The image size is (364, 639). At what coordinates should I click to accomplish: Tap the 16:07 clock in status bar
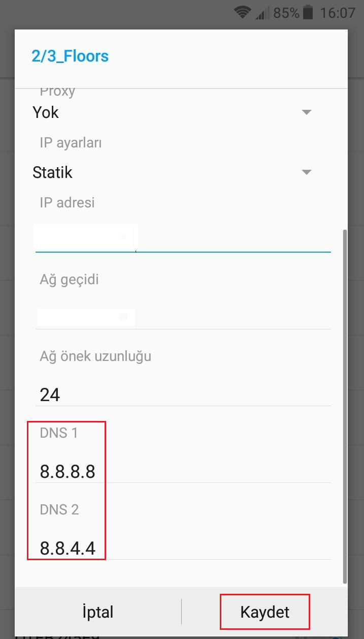338,13
